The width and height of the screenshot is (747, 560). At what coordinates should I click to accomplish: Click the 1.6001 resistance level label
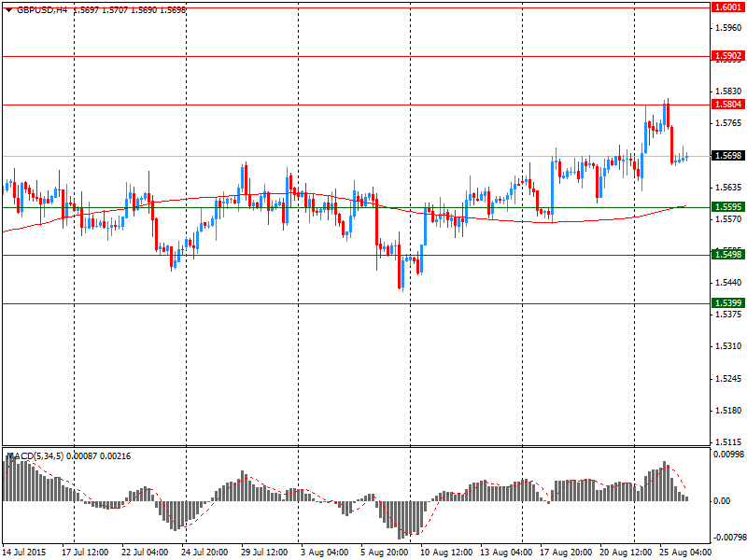[727, 7]
